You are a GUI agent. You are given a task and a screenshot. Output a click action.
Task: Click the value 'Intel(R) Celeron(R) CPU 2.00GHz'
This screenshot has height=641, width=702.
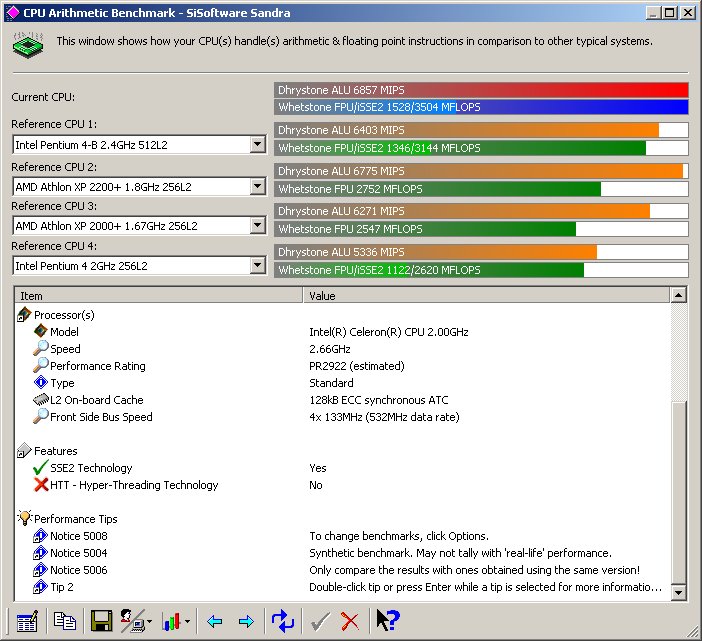pyautogui.click(x=389, y=332)
